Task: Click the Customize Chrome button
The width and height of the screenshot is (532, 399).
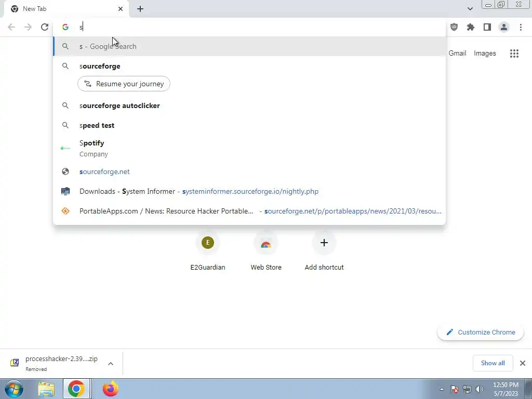Action: tap(481, 332)
